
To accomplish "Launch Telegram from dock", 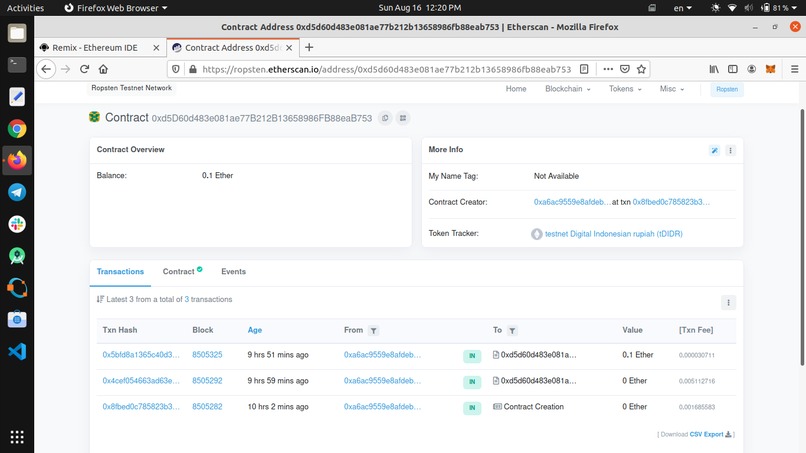I will coord(17,192).
